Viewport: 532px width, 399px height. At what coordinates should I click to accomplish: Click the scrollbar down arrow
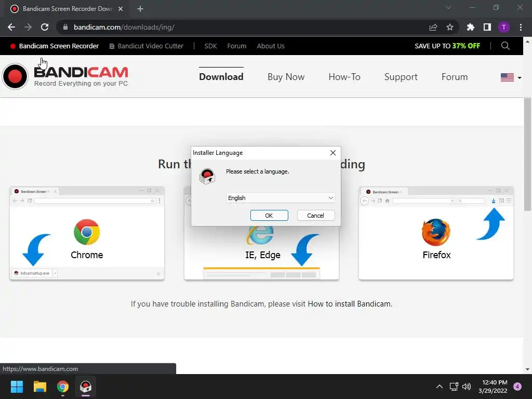tap(528, 369)
